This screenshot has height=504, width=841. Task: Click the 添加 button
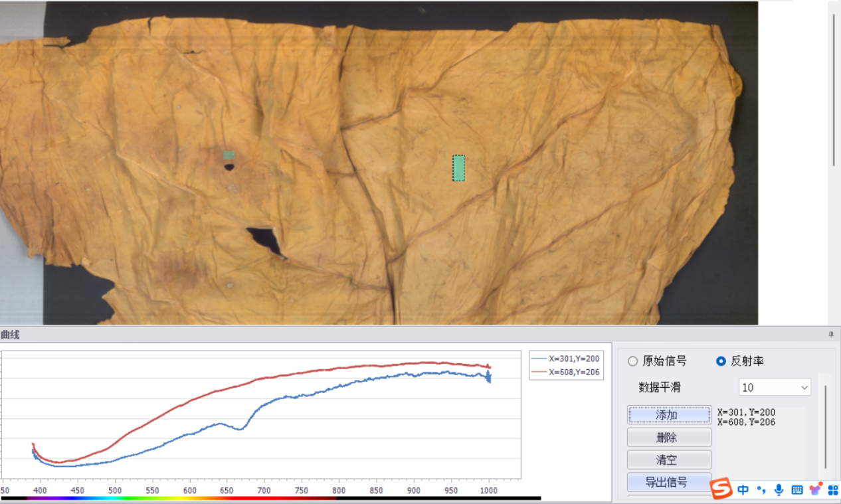pos(669,415)
